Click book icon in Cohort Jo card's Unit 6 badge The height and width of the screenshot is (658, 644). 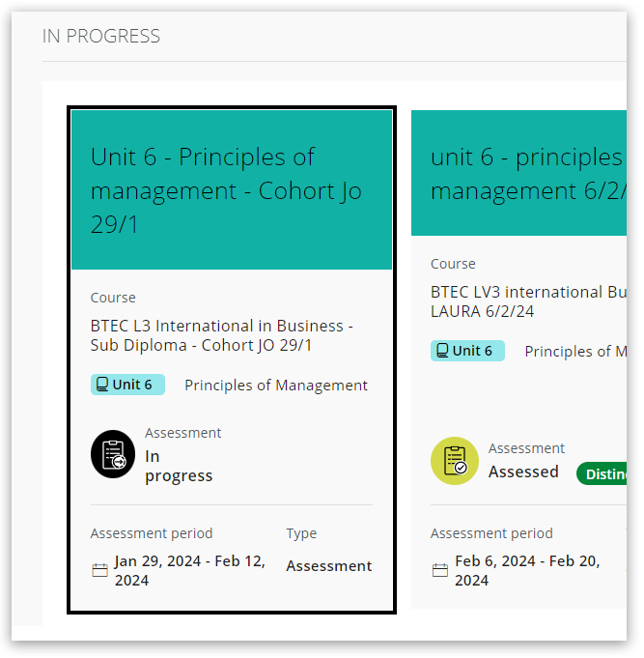point(102,385)
